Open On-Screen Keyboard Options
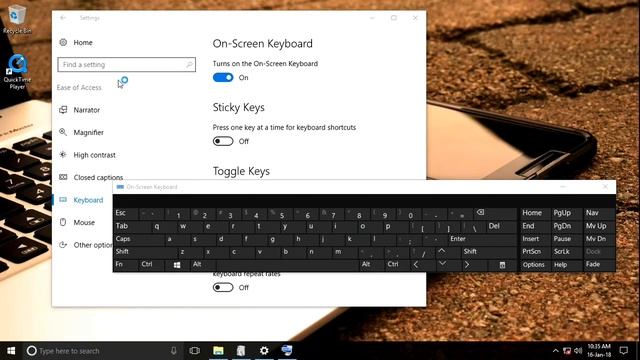The width and height of the screenshot is (640, 360). [535, 264]
